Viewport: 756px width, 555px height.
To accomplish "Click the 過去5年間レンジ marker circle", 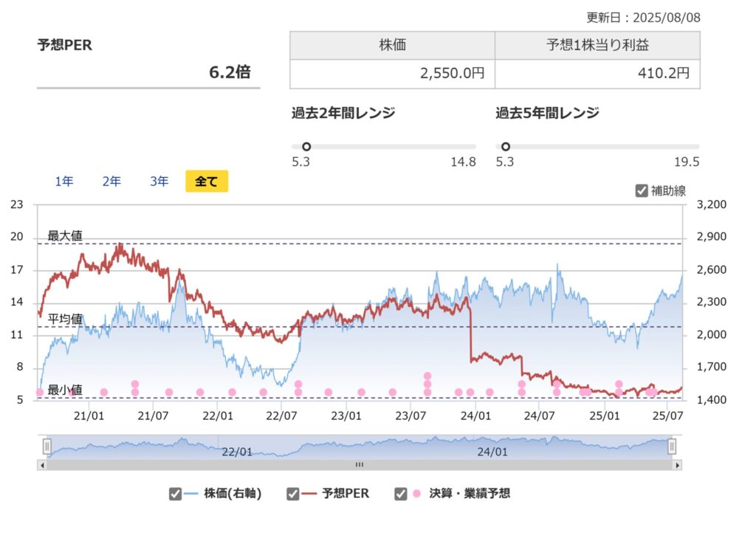I will tap(505, 146).
